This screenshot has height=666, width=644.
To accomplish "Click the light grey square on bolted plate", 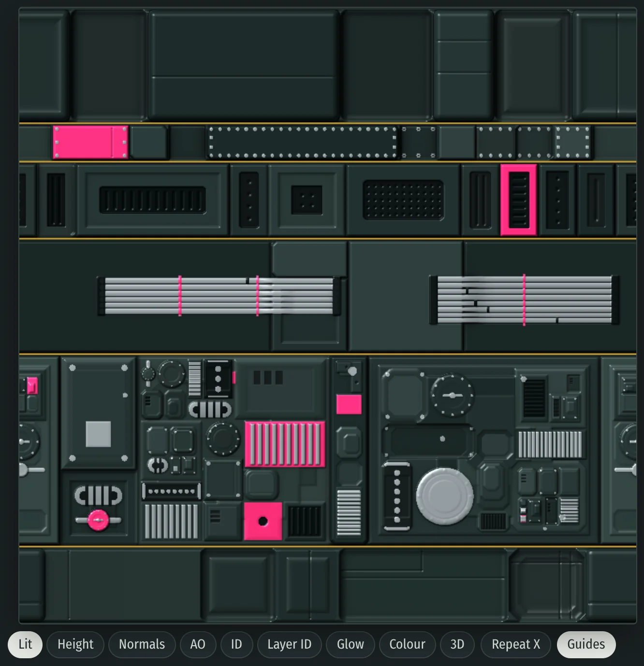I will (x=98, y=434).
